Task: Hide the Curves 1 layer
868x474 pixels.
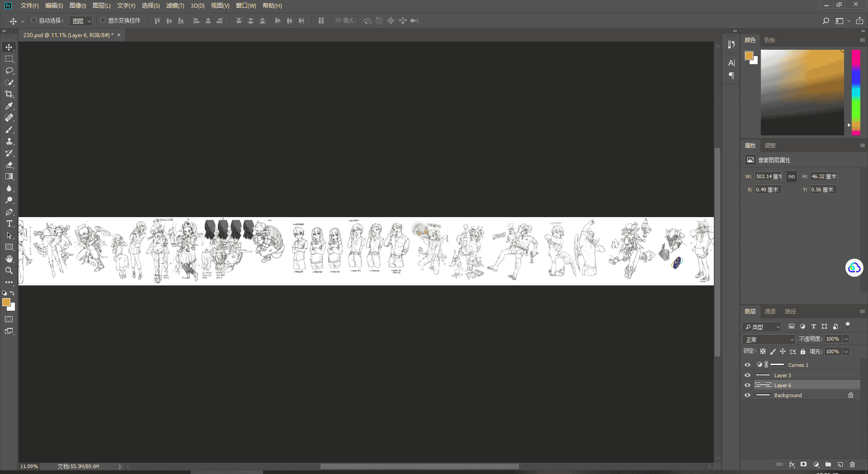Action: [x=747, y=365]
